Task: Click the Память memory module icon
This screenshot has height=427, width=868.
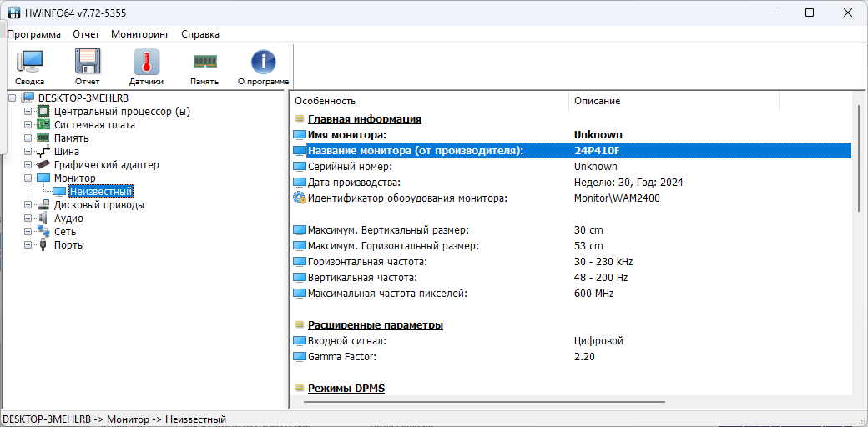Action: 204,67
